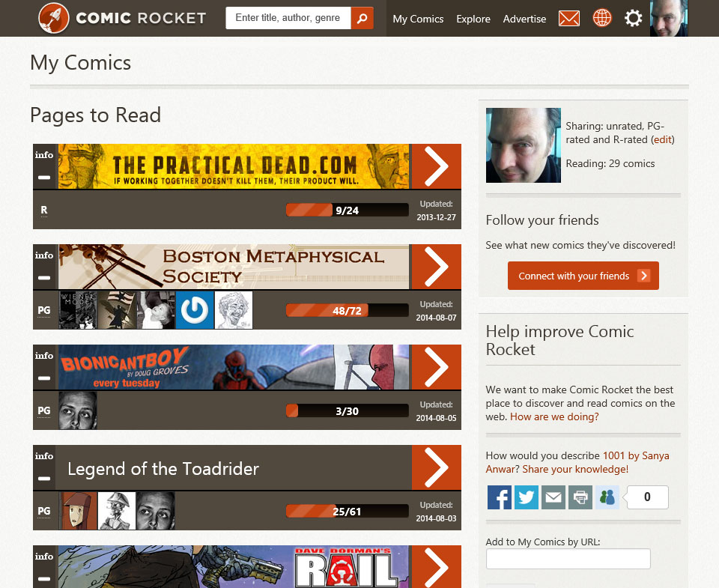Open next page of The Practical Dead
The height and width of the screenshot is (588, 719).
coord(437,166)
